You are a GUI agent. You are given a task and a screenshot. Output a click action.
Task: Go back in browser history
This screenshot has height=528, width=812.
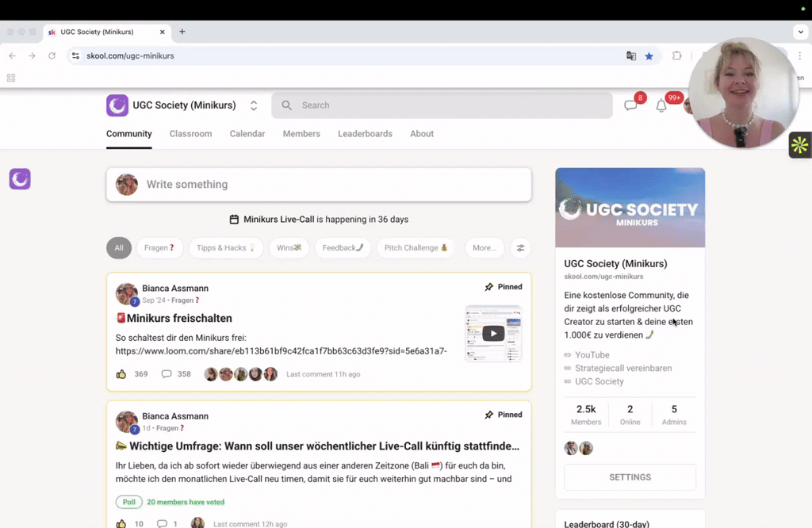tap(13, 55)
